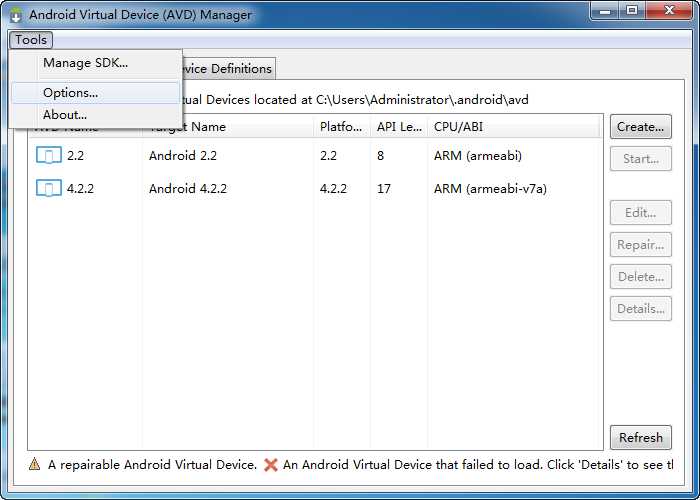Click the Edit... button
The image size is (700, 500).
[x=641, y=213]
